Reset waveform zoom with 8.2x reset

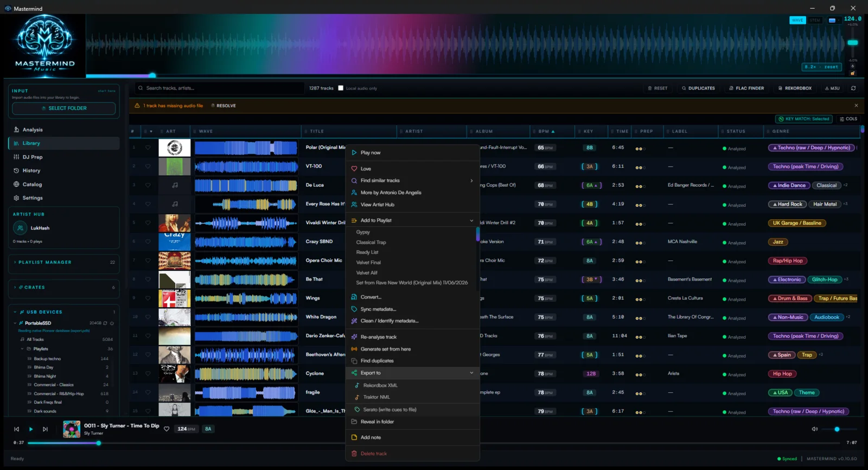(x=821, y=67)
